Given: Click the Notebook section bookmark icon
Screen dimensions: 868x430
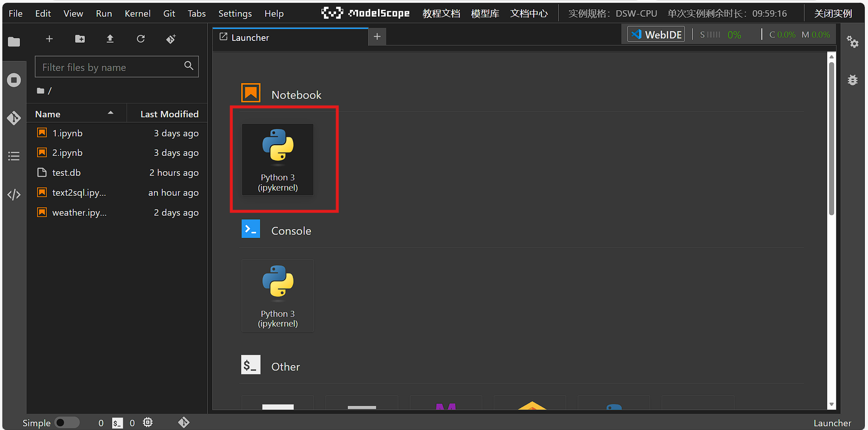Looking at the screenshot, I should tap(251, 93).
